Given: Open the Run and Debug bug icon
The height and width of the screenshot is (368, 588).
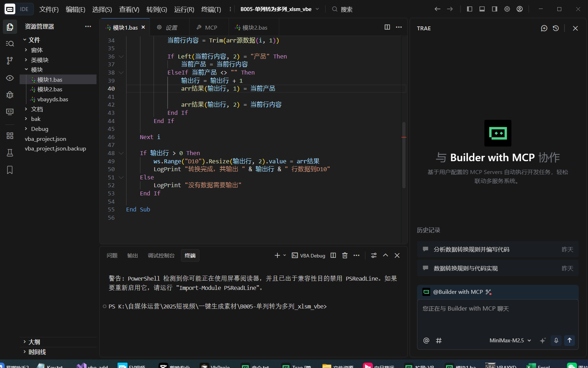Looking at the screenshot, I should tap(10, 95).
